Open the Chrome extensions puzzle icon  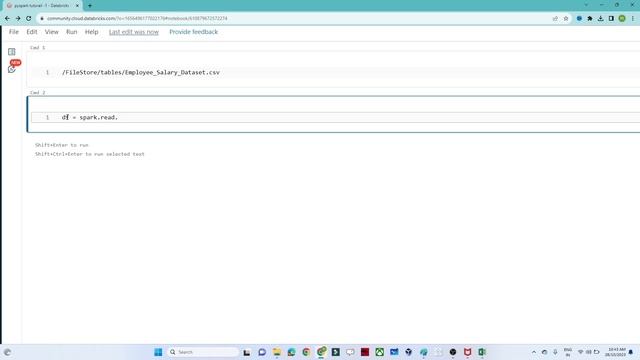pos(590,18)
